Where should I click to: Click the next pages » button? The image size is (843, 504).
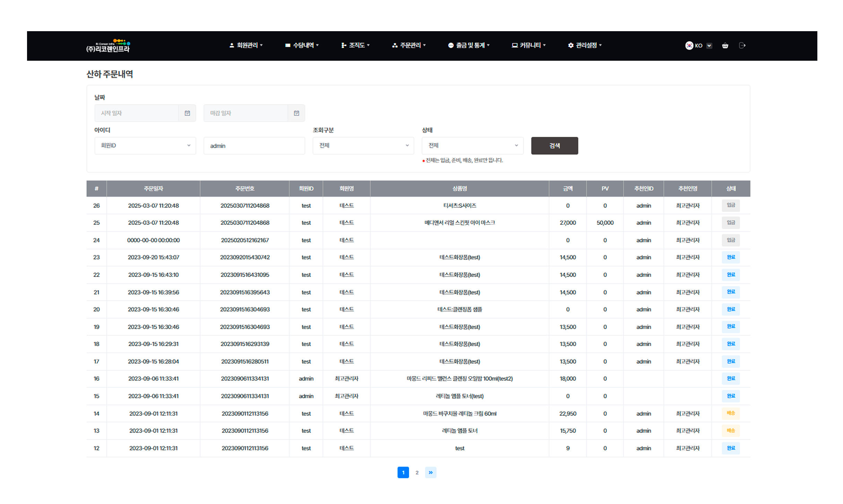(431, 472)
